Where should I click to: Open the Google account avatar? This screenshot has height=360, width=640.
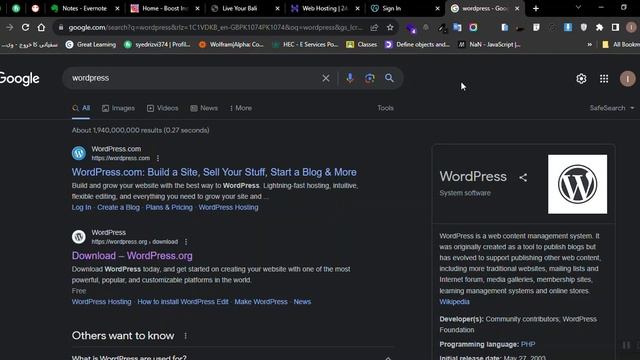[627, 78]
